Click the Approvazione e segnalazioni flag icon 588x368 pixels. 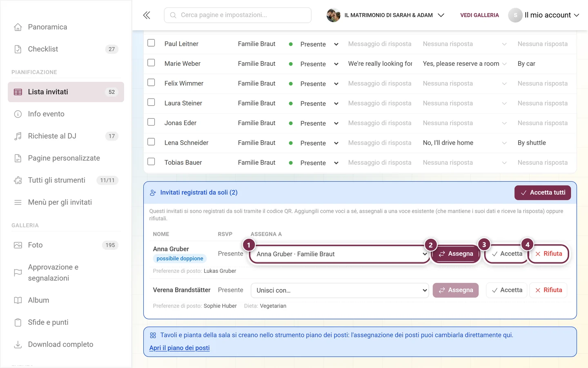(x=18, y=273)
